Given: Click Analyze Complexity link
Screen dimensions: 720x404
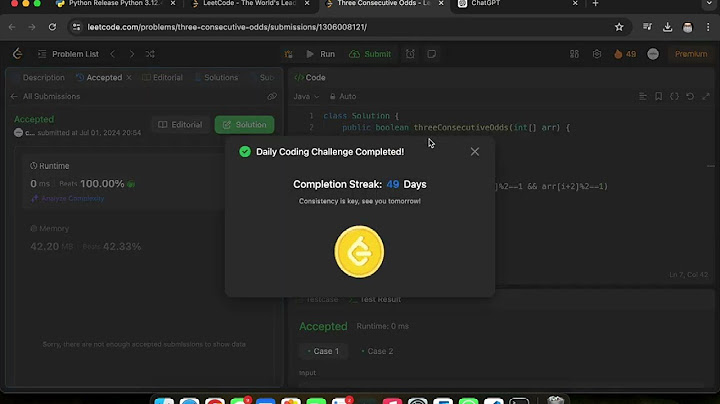Looking at the screenshot, I should (68, 198).
